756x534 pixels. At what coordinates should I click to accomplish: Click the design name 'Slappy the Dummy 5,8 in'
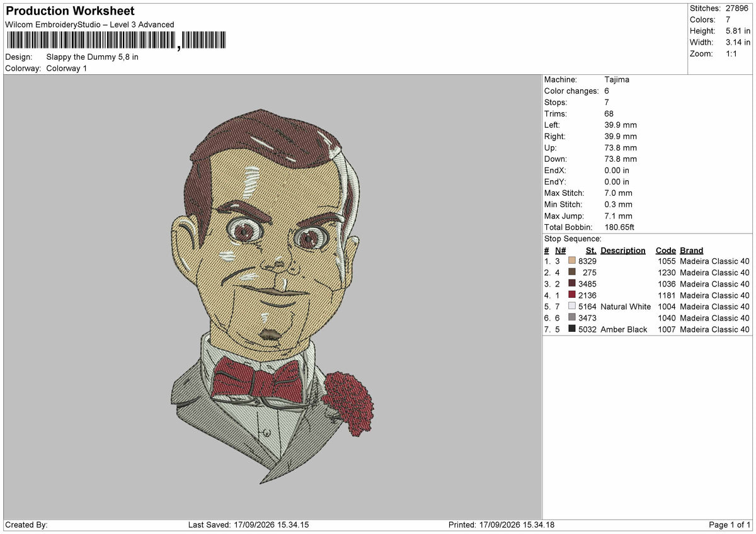coord(93,57)
